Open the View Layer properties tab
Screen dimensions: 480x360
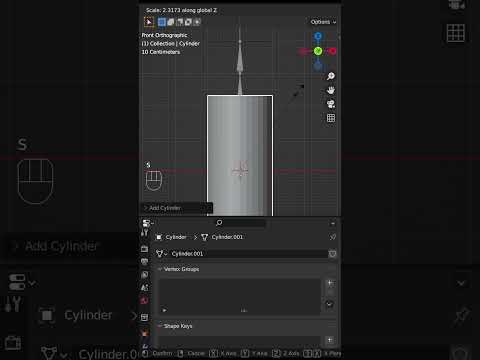click(x=144, y=275)
